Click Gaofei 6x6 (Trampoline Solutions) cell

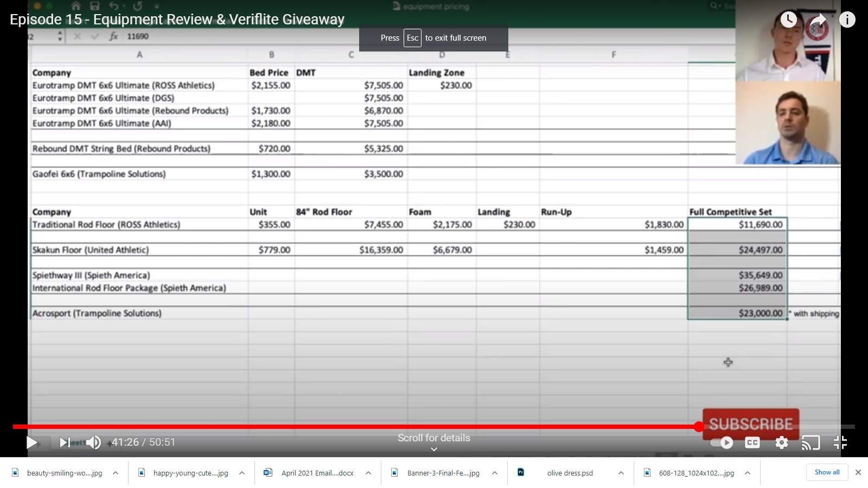click(139, 174)
